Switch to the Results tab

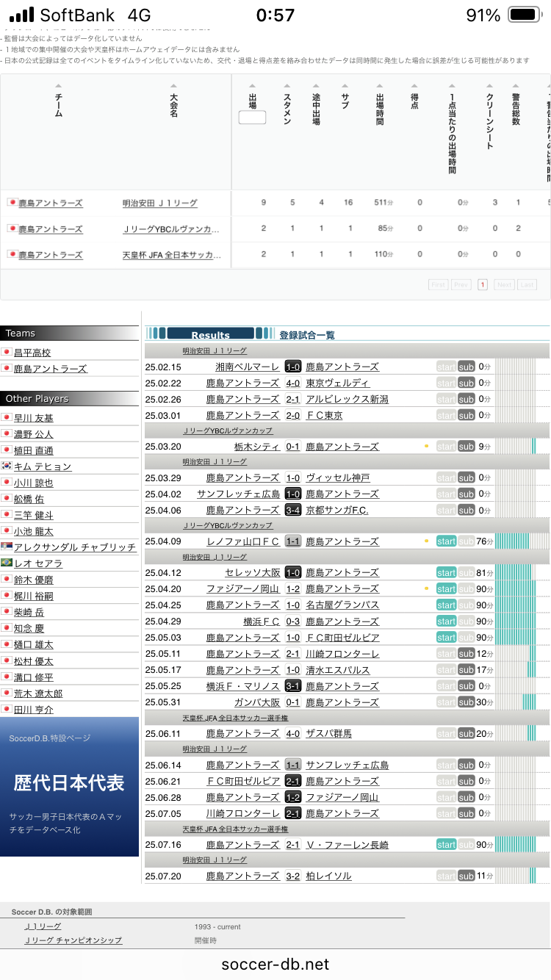[210, 334]
